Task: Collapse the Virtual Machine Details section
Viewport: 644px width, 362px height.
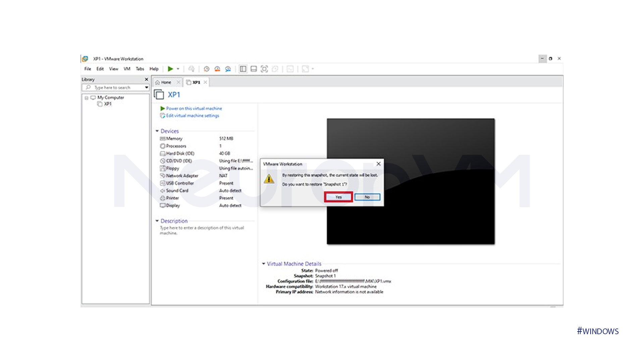Action: (x=264, y=264)
